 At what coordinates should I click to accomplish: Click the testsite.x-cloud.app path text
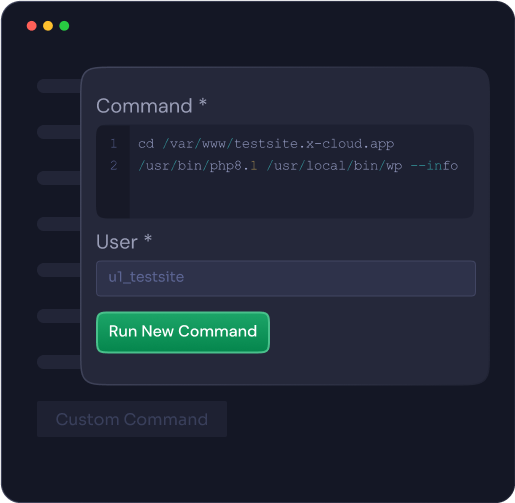tap(314, 144)
